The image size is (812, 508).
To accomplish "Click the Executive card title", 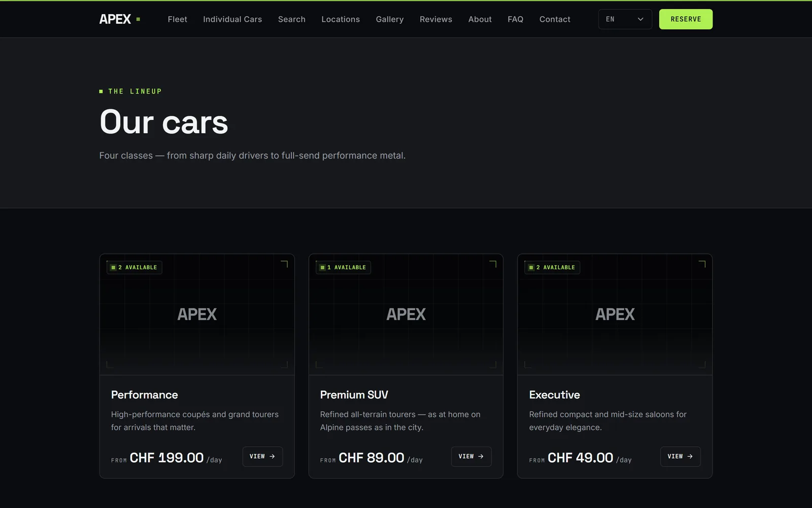I will (x=555, y=395).
